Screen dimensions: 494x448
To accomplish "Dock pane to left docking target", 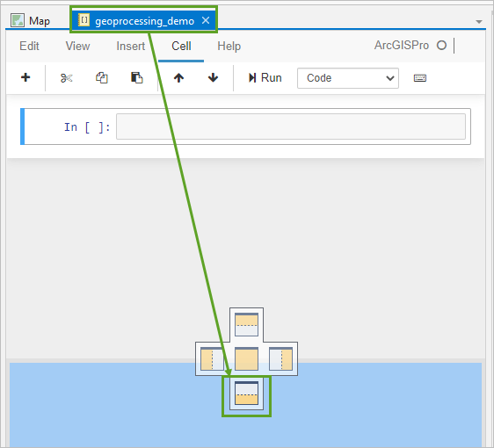I will point(212,358).
